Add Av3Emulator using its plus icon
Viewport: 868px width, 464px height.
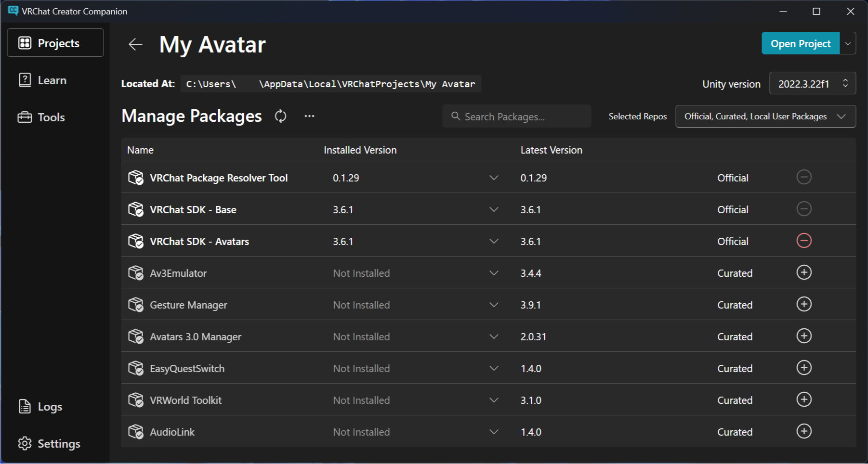[x=804, y=272]
